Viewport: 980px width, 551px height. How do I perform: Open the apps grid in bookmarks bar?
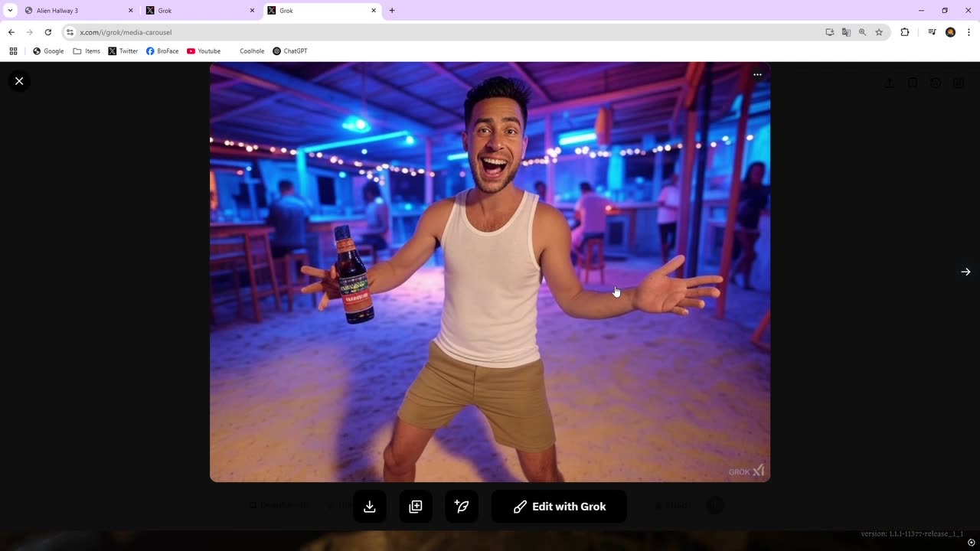click(13, 51)
